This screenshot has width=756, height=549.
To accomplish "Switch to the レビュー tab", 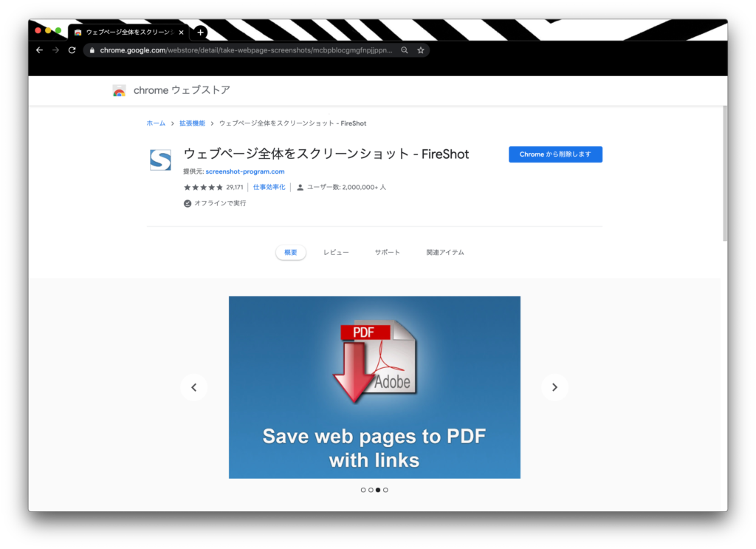I will click(336, 252).
